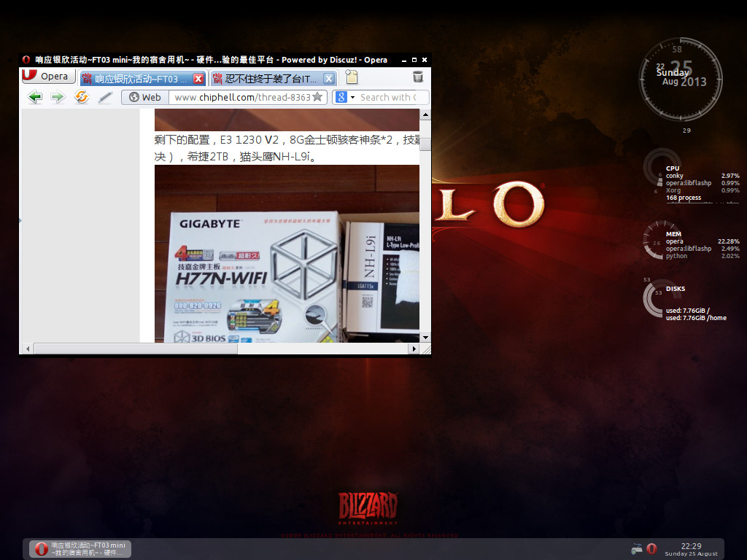Click the network tray icon in the panel

click(636, 548)
